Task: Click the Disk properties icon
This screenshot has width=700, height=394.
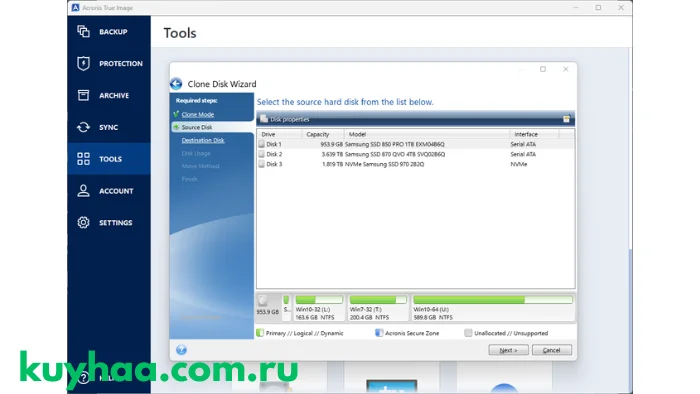Action: tap(264, 119)
